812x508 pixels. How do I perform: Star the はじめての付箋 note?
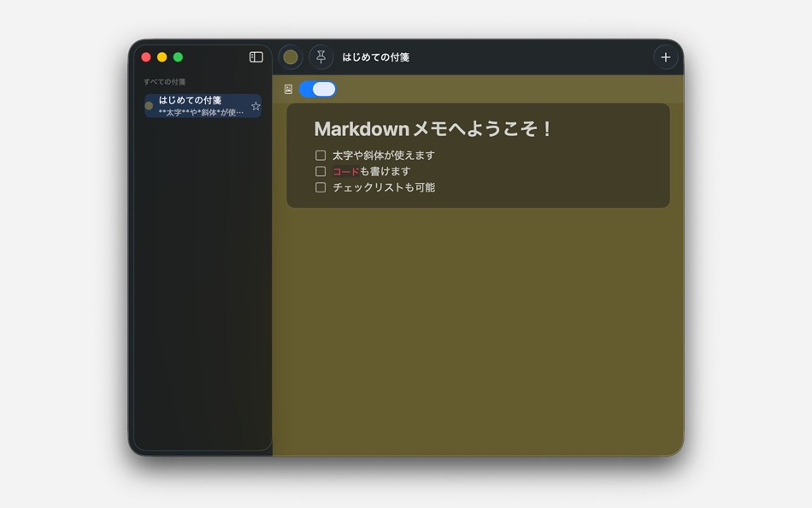(256, 106)
